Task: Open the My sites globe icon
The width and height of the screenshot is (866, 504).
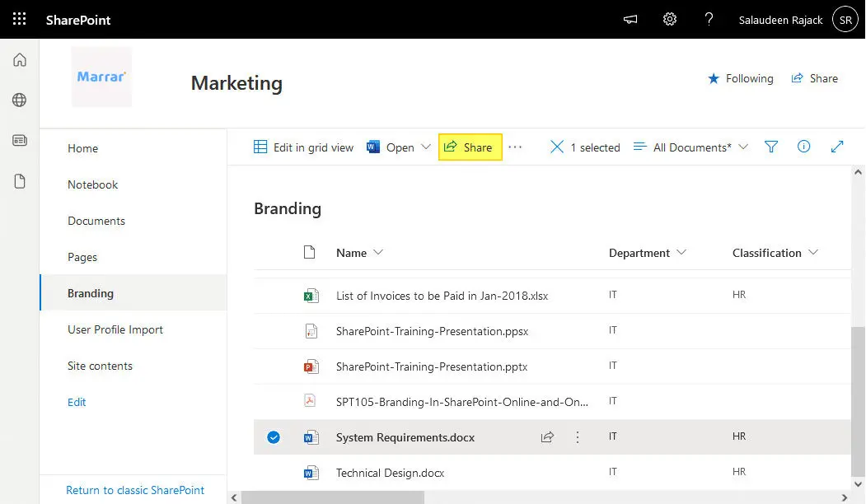Action: point(20,100)
